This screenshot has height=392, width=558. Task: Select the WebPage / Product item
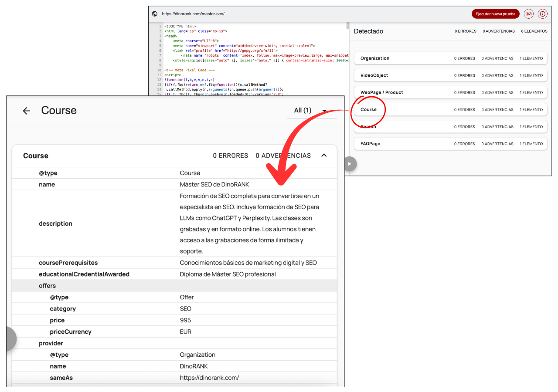pos(450,92)
